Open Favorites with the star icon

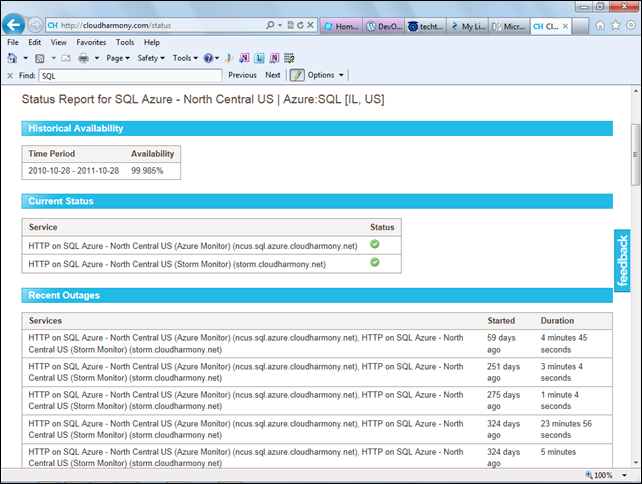615,25
